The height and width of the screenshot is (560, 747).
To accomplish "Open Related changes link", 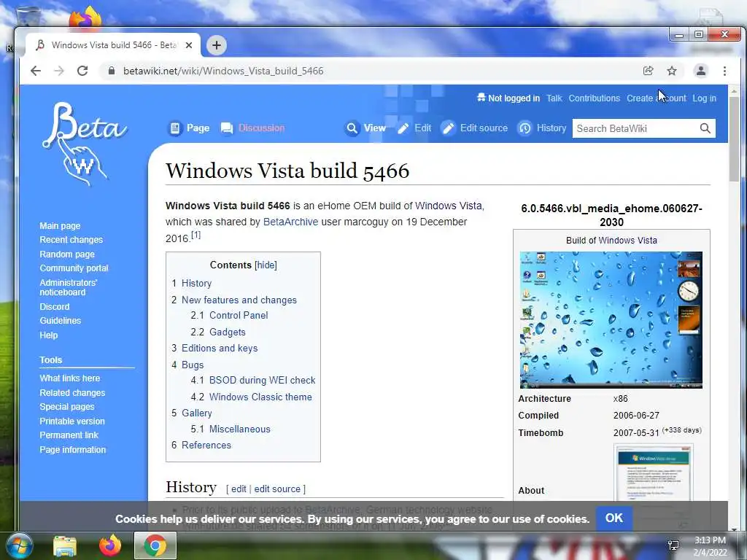I will coord(72,393).
